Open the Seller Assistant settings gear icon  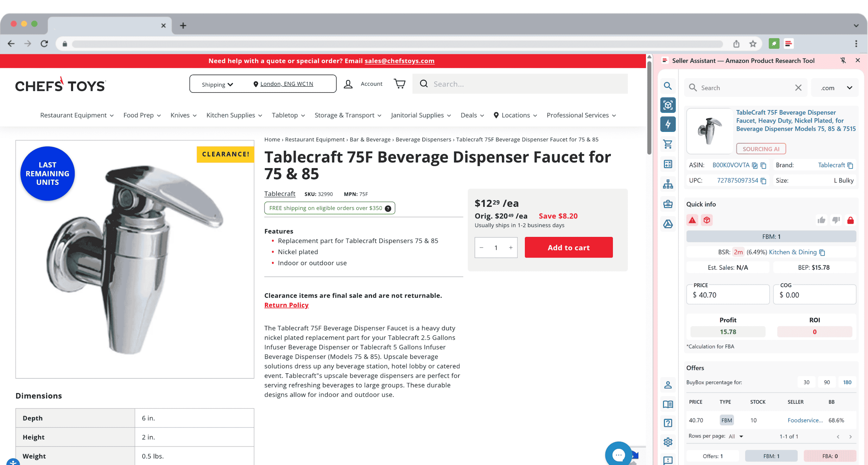coord(668,442)
